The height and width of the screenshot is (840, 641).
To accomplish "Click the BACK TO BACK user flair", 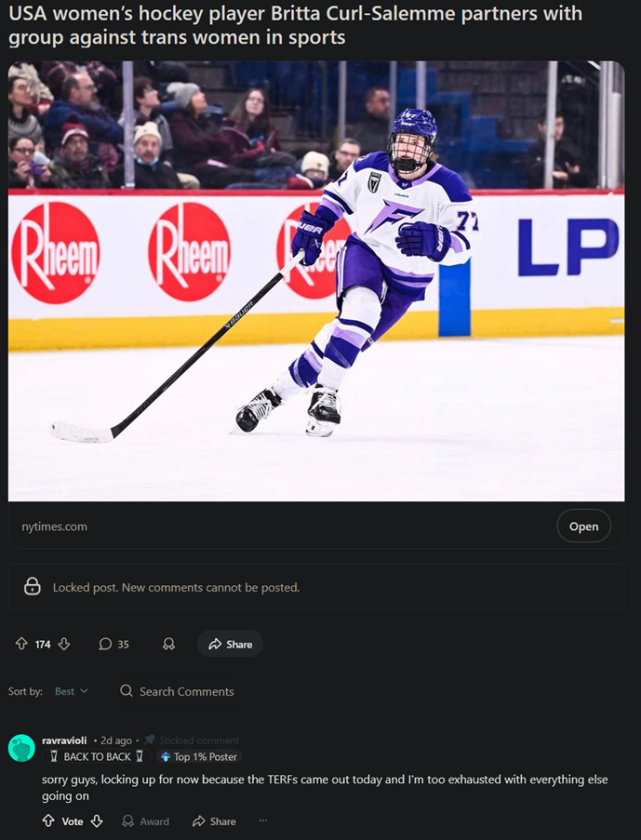I will point(97,757).
